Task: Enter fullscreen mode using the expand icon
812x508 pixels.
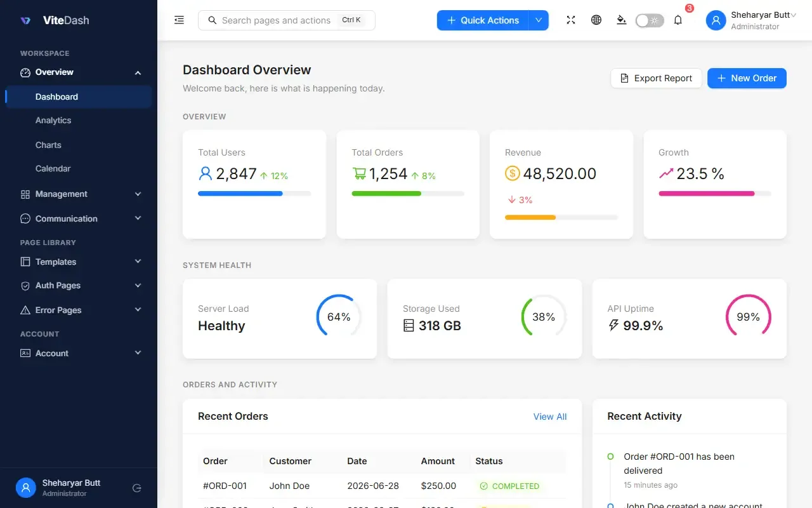Action: [571, 20]
